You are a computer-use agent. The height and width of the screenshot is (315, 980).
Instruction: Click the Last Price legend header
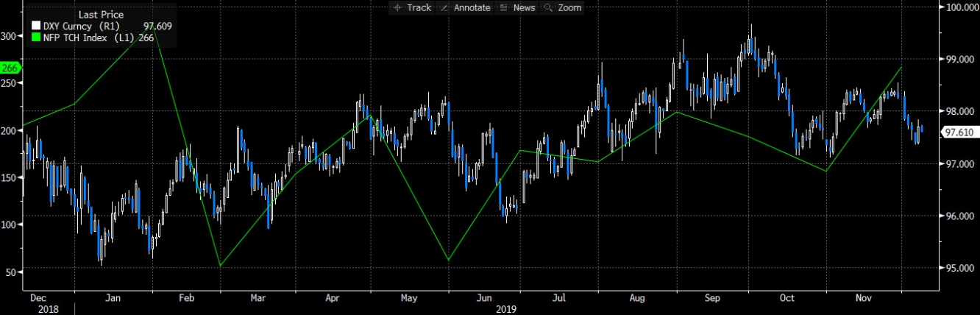[x=100, y=14]
